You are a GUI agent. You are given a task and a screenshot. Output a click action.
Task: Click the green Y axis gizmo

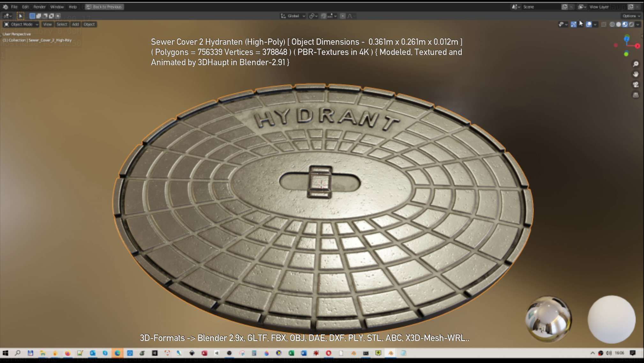626,54
